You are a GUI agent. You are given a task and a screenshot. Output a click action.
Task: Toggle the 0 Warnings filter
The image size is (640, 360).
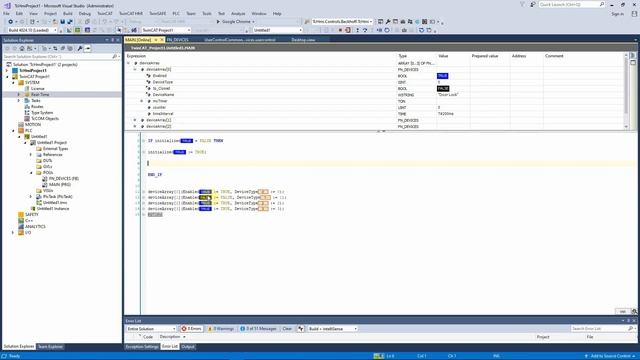point(221,329)
